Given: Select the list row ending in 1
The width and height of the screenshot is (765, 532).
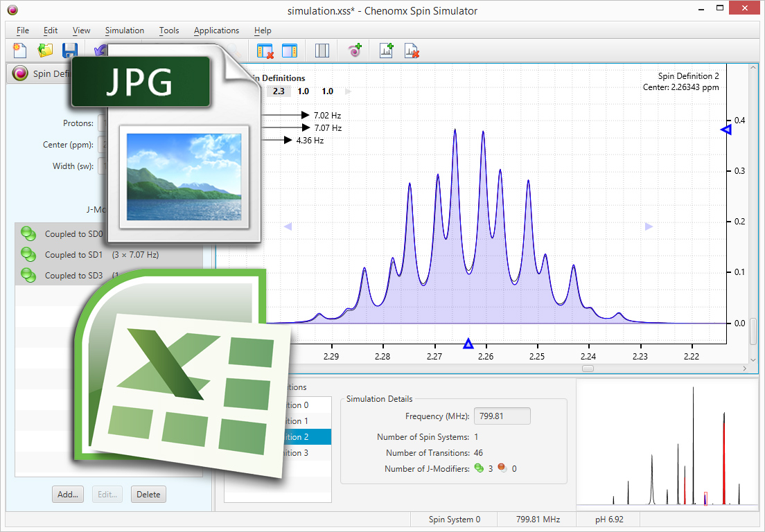Looking at the screenshot, I should point(278,421).
